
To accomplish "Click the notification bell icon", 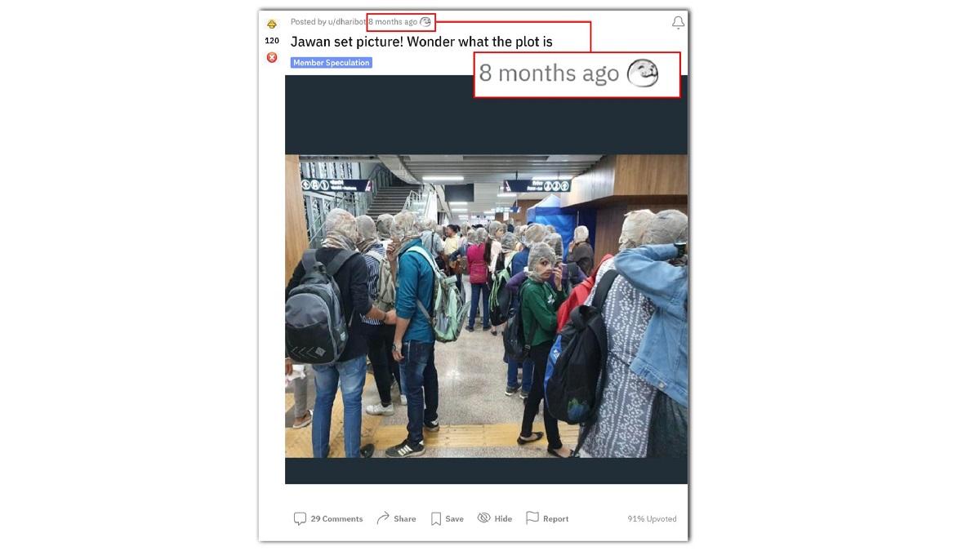I will click(x=678, y=23).
